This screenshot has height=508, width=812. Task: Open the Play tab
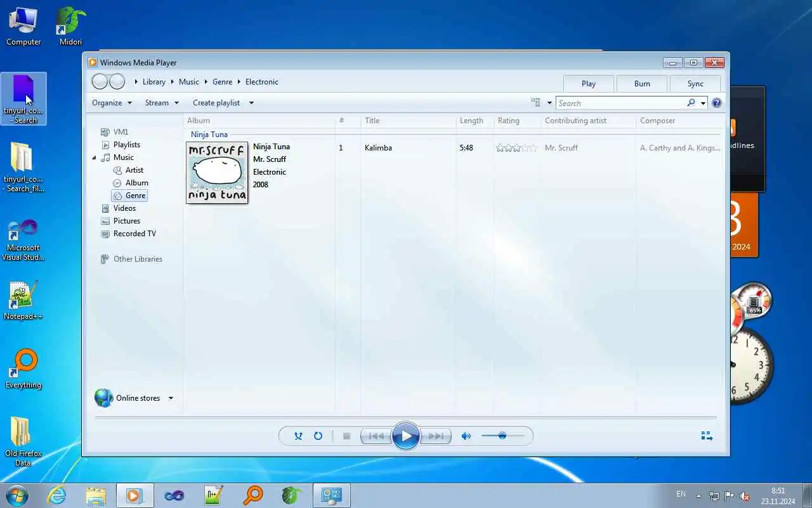pos(589,84)
